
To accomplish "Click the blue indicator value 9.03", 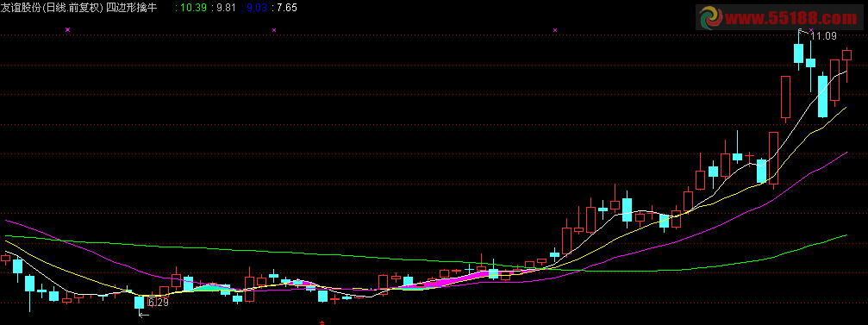I will click(258, 8).
